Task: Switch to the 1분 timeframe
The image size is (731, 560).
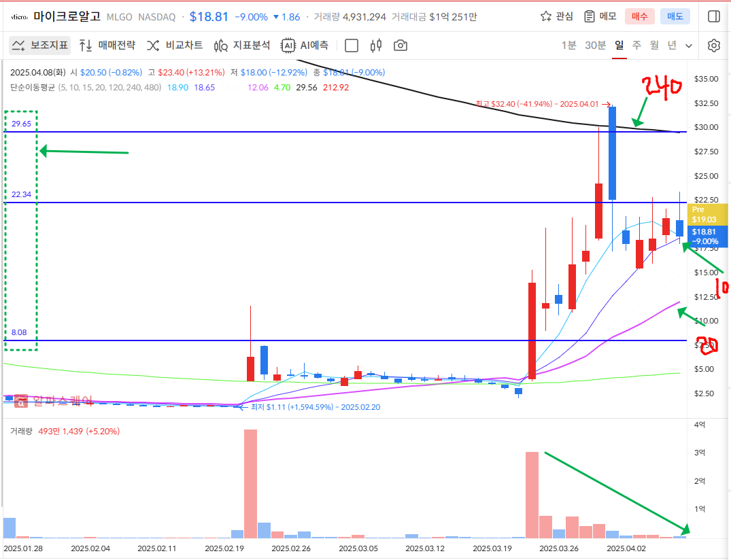Action: (568, 45)
